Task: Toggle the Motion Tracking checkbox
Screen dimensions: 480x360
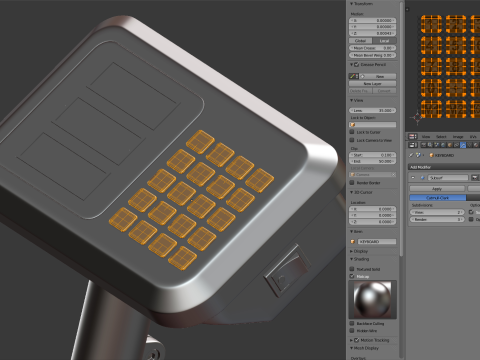Action: [356, 340]
